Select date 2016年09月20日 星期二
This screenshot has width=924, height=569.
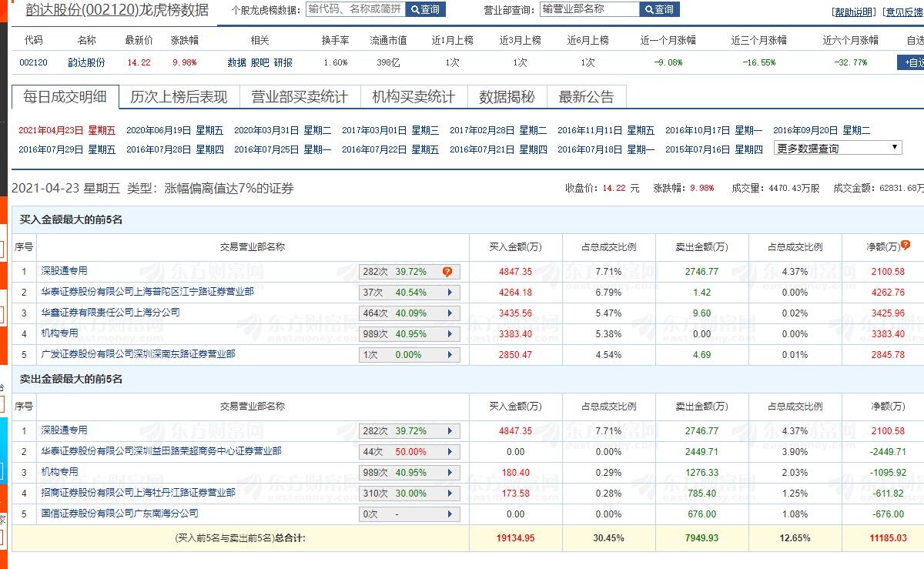822,130
